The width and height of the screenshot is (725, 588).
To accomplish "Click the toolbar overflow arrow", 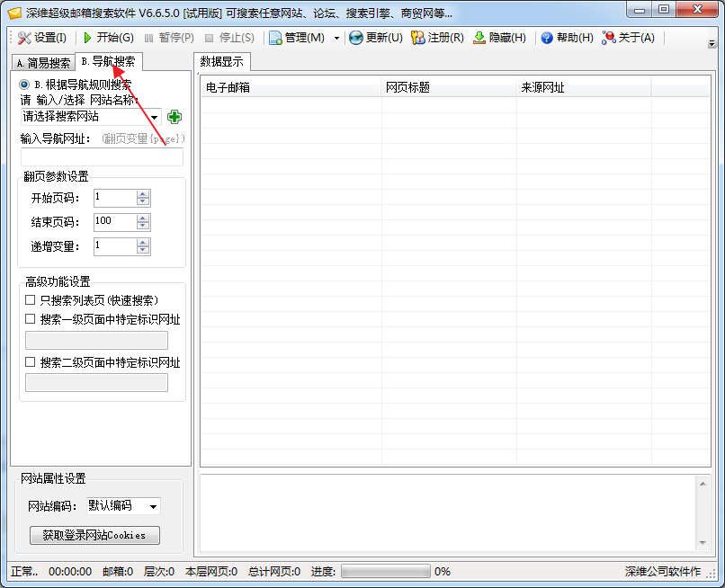I will [x=712, y=43].
